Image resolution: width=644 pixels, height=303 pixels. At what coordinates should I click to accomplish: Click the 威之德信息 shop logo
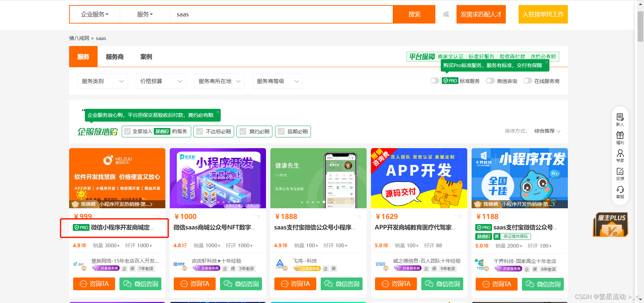[x=382, y=265]
